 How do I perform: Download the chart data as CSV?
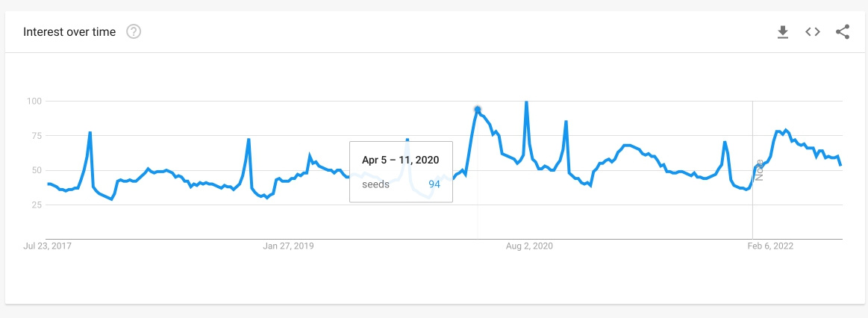782,32
